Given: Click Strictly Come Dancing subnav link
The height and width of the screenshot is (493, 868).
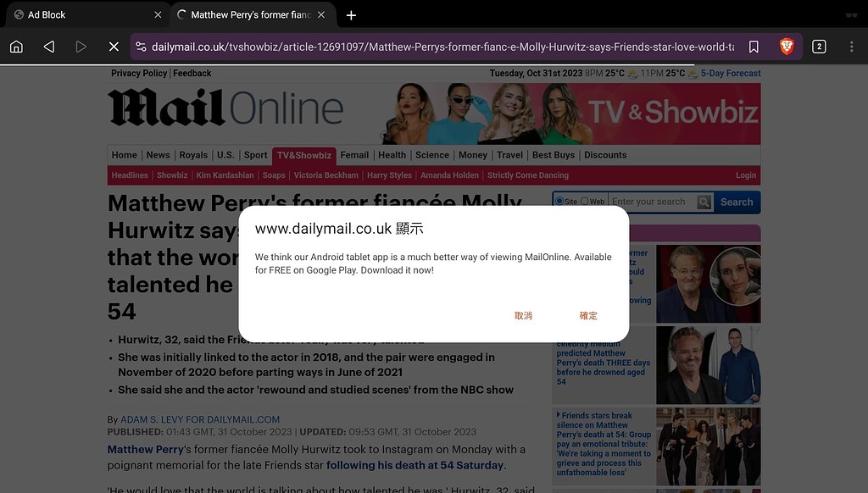Looking at the screenshot, I should (x=527, y=174).
